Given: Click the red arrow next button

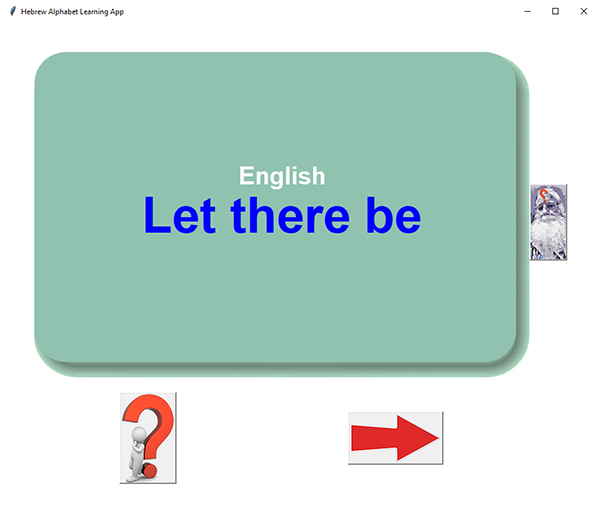Looking at the screenshot, I should pyautogui.click(x=395, y=438).
